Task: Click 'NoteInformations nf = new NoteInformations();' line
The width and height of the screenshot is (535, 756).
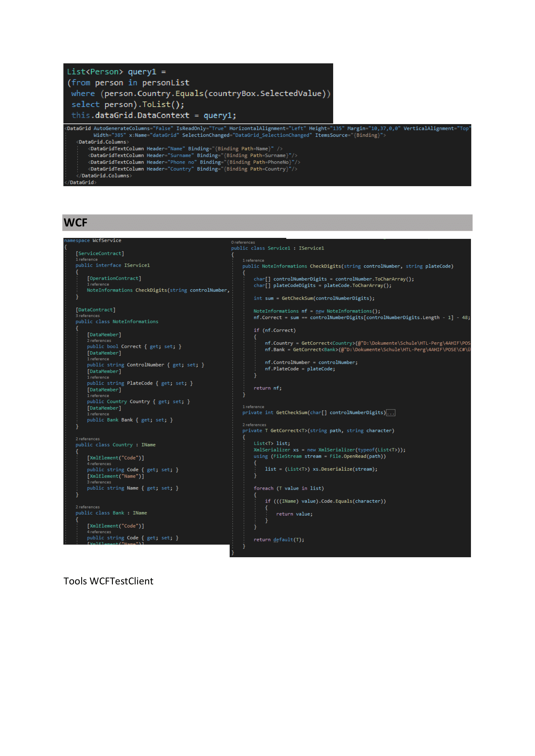Action: click(x=317, y=311)
